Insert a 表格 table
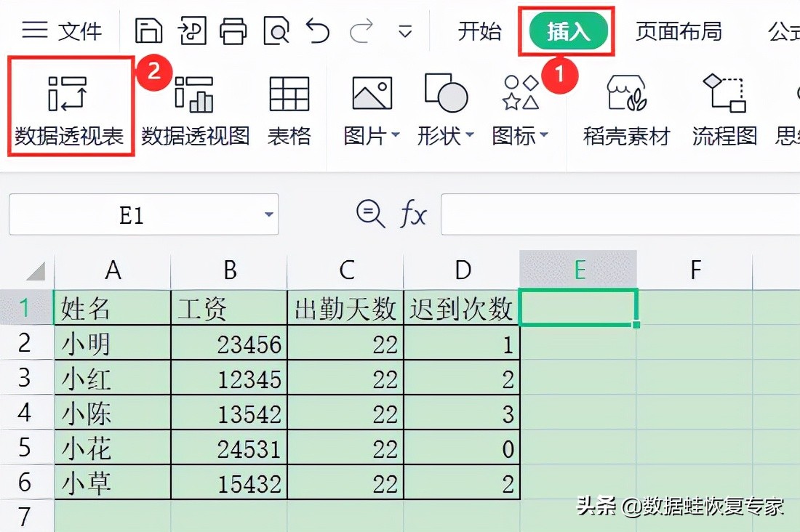This screenshot has width=800, height=532. pos(289,111)
